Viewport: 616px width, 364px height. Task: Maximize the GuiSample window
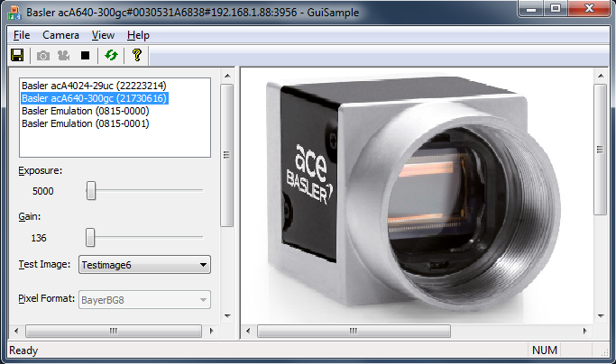[556, 9]
